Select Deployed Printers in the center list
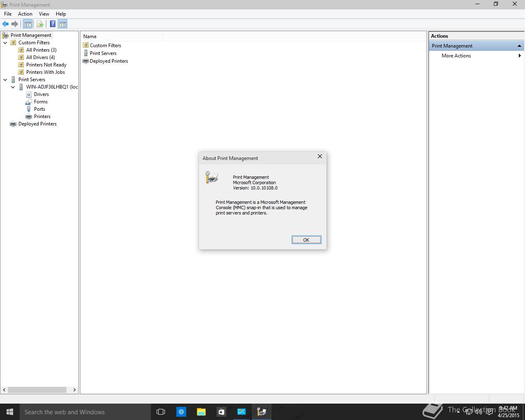This screenshot has width=525, height=420. (109, 61)
